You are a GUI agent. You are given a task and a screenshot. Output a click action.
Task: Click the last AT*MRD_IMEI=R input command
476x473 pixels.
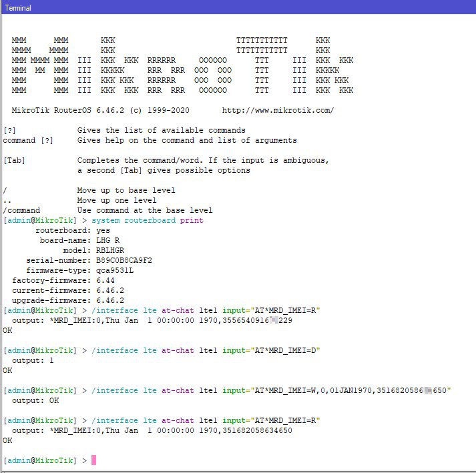(206, 420)
